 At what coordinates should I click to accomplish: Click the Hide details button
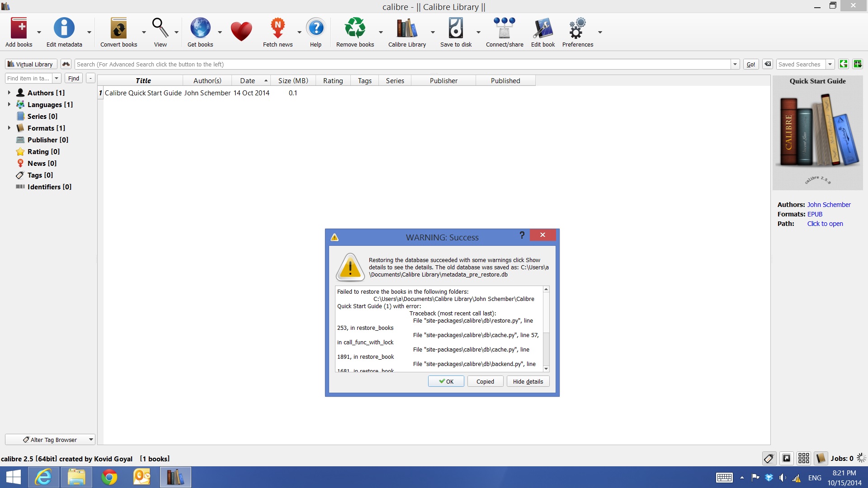click(x=528, y=381)
